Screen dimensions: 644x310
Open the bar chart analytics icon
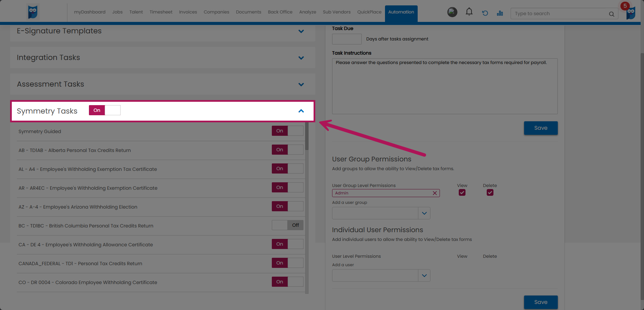pos(500,13)
